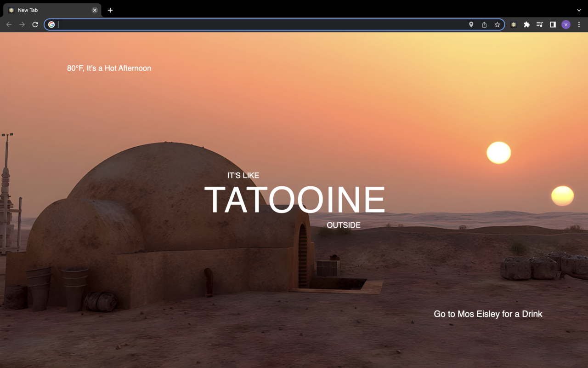This screenshot has height=368, width=588.
Task: Click the share icon in the address bar
Action: [x=484, y=24]
